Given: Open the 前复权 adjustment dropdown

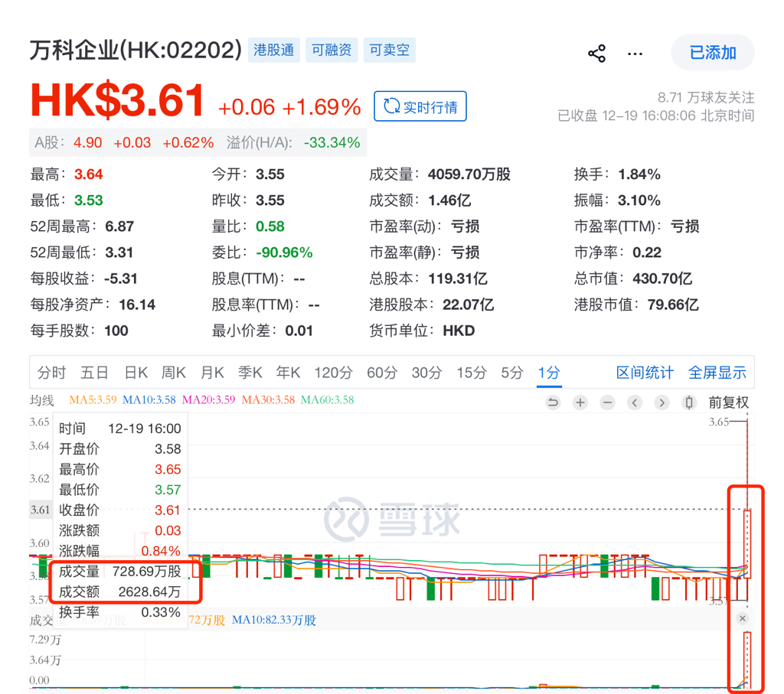Looking at the screenshot, I should pyautogui.click(x=729, y=402).
